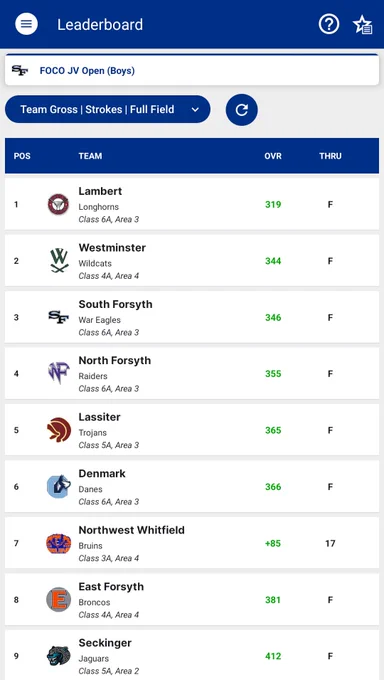Screen dimensions: 384x680
Task: Tap the East Forsyth Broncos logo
Action: point(59,600)
